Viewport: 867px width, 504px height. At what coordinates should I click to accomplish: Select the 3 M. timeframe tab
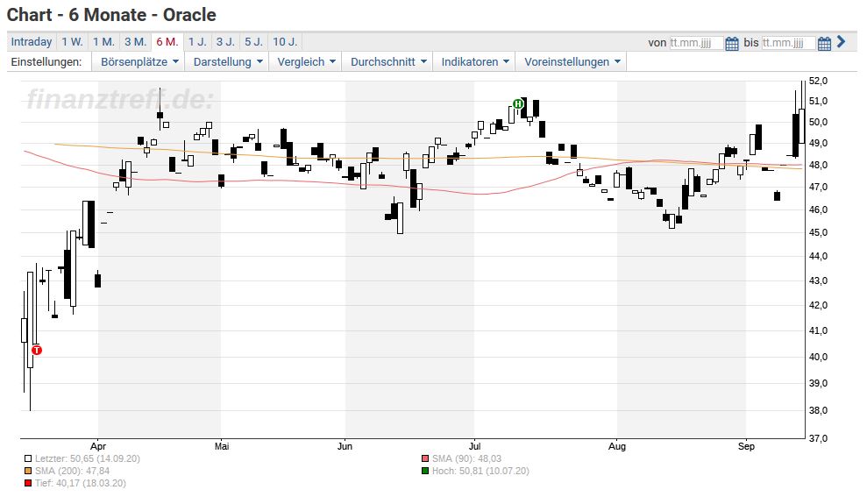pos(135,42)
